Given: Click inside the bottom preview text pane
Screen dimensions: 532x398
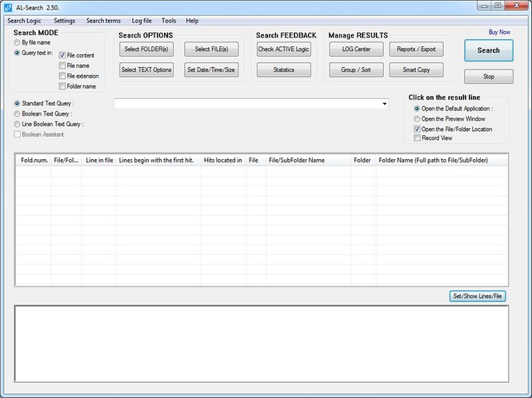Looking at the screenshot, I should [x=262, y=344].
